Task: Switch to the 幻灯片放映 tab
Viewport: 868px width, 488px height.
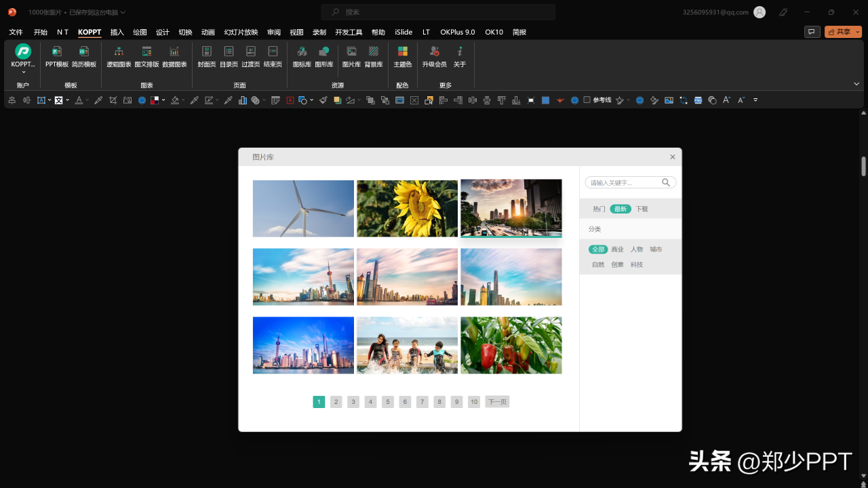Action: coord(241,32)
